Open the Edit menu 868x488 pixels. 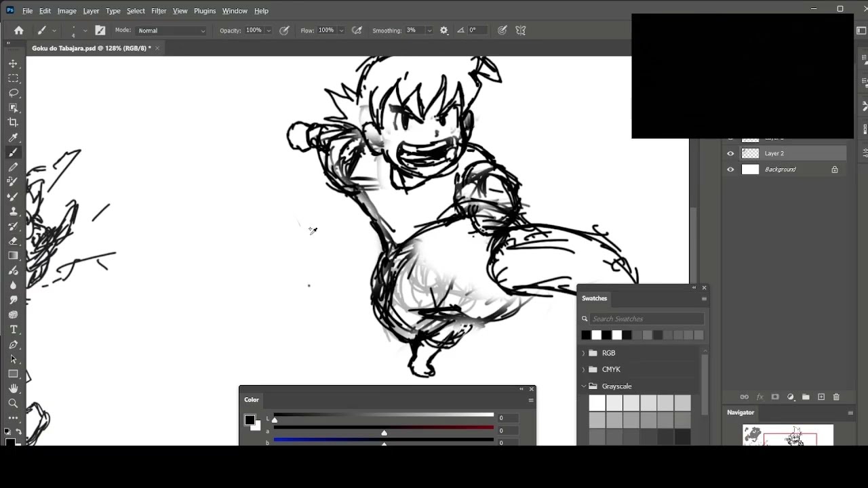(45, 11)
